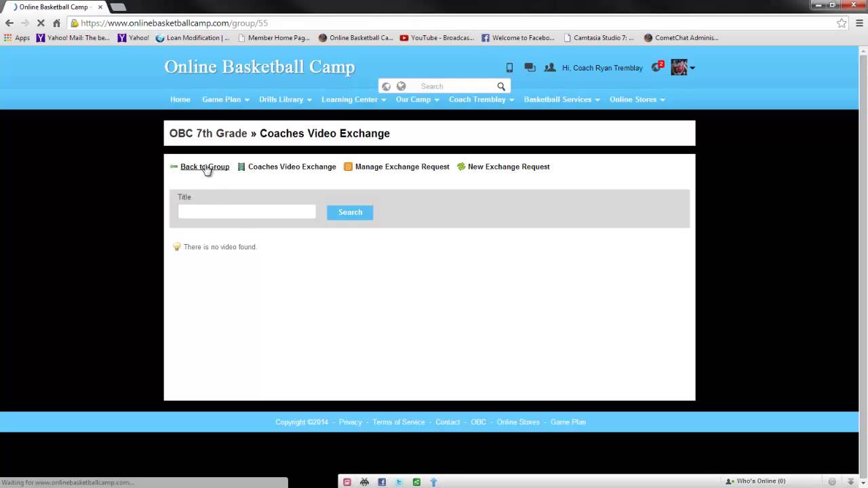View notifications globe with red badge

(x=656, y=67)
